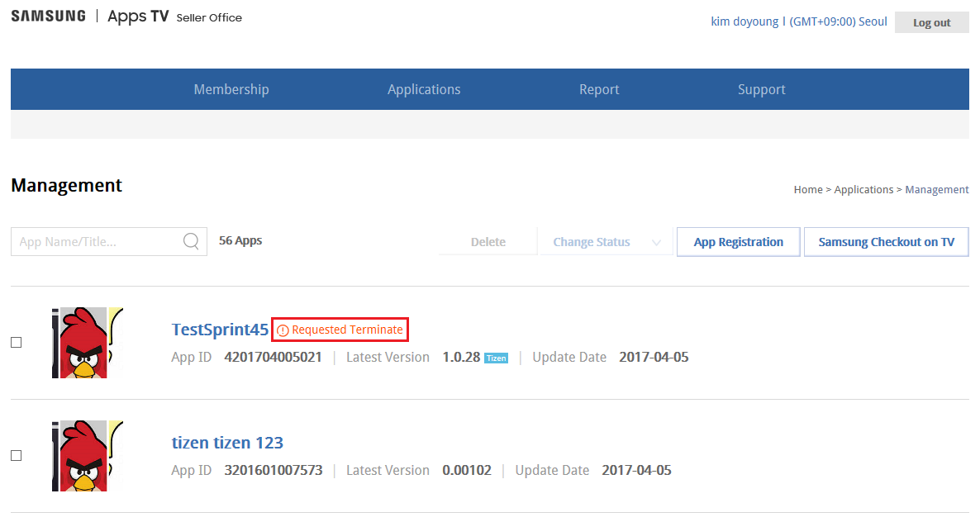Viewport: 980px width, 522px height.
Task: Click the 56 Apps count text
Action: click(x=240, y=240)
